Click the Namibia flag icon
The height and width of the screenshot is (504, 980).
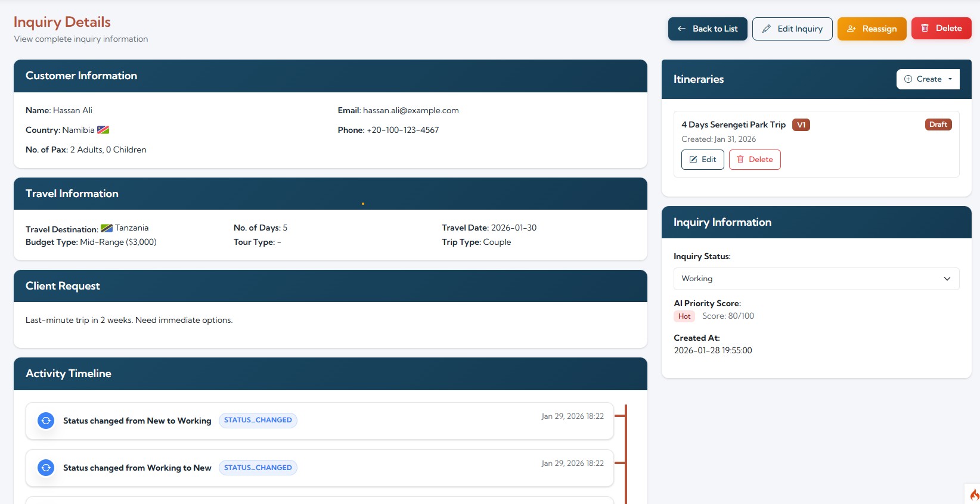[x=103, y=130]
